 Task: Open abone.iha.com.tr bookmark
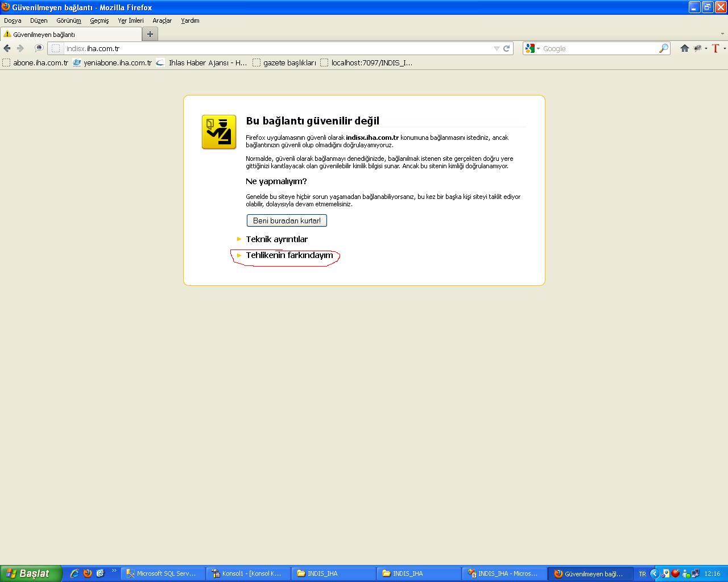point(35,63)
